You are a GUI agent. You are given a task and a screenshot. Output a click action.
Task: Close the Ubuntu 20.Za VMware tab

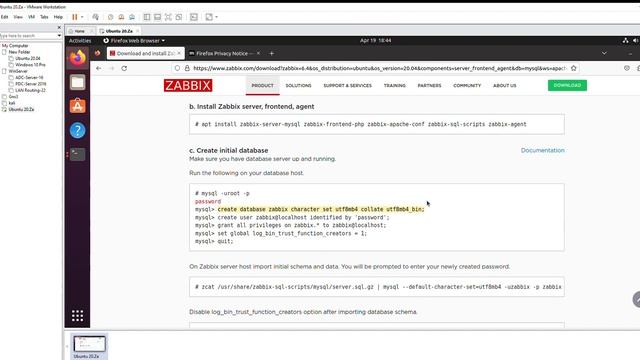coord(138,31)
